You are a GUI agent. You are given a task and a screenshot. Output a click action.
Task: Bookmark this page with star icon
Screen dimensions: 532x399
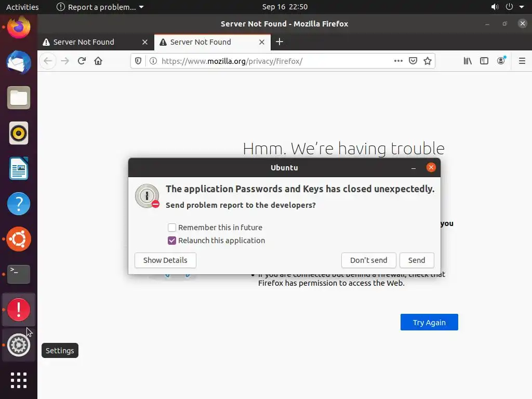click(428, 61)
